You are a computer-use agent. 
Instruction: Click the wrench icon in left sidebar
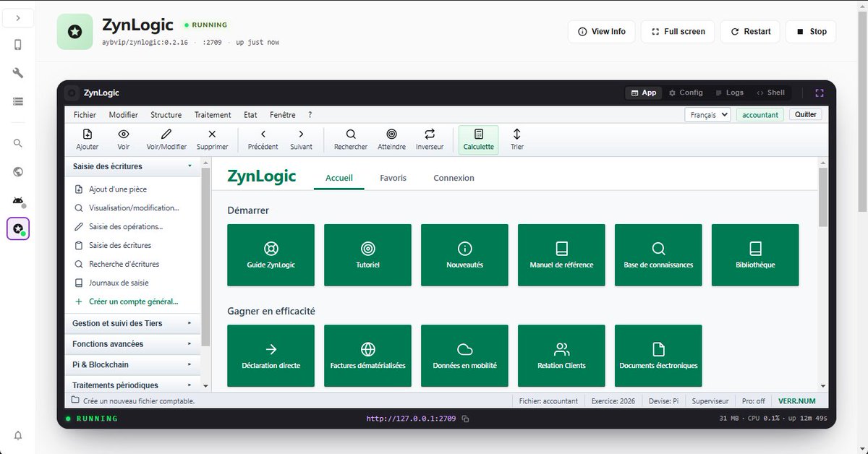(18, 73)
